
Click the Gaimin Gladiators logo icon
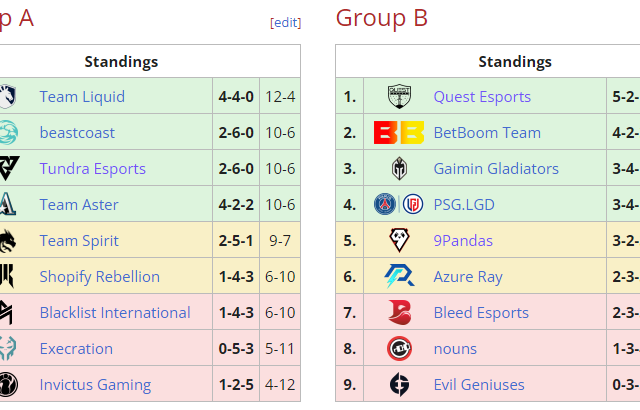[399, 169]
